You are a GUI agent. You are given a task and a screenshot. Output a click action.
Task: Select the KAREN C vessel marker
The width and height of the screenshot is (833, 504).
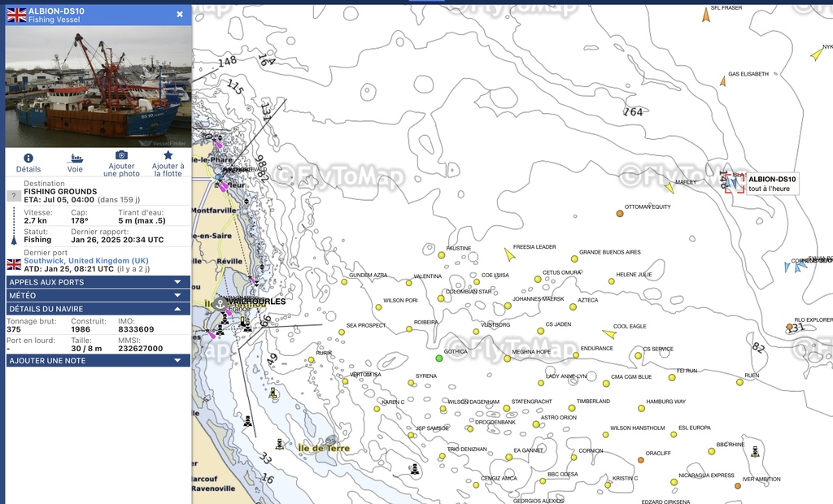click(x=377, y=409)
